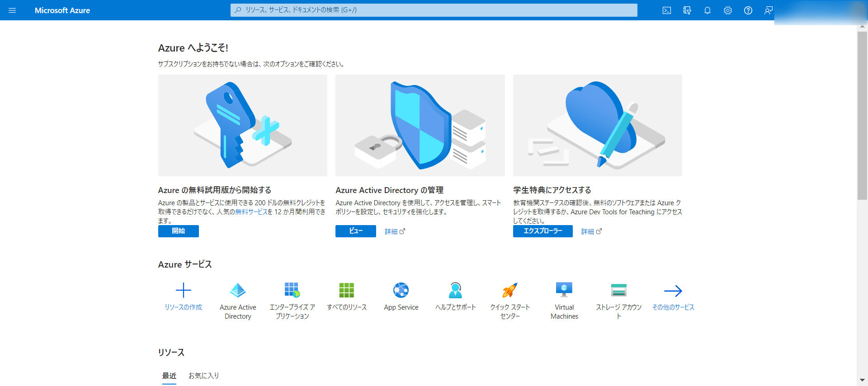Select the 最近 tab under リソース
The image size is (868, 386).
tap(169, 376)
